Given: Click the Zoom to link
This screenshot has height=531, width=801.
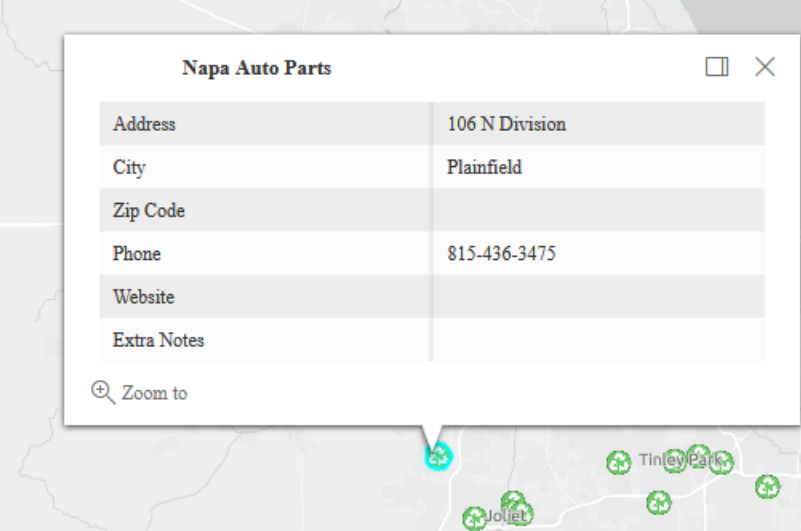Looking at the screenshot, I should (139, 393).
